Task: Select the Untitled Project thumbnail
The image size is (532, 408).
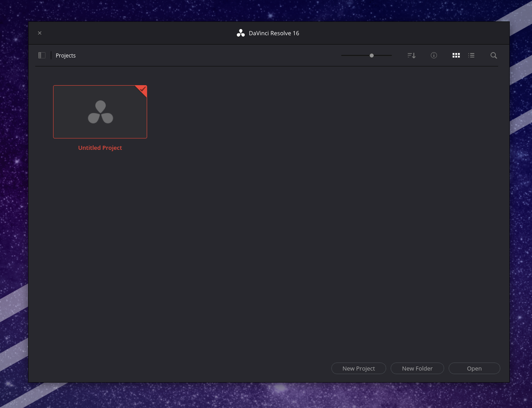Action: point(100,111)
